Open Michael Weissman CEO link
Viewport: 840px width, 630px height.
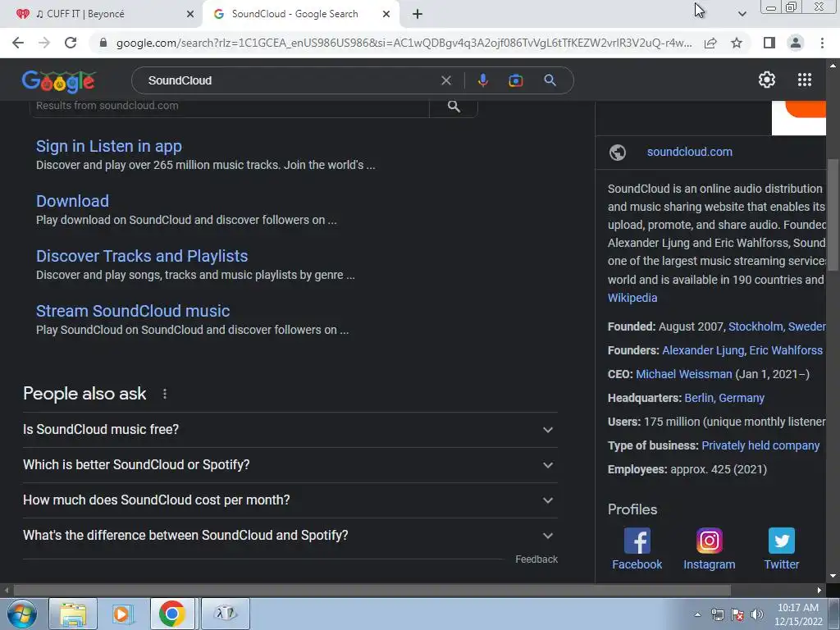coord(683,374)
